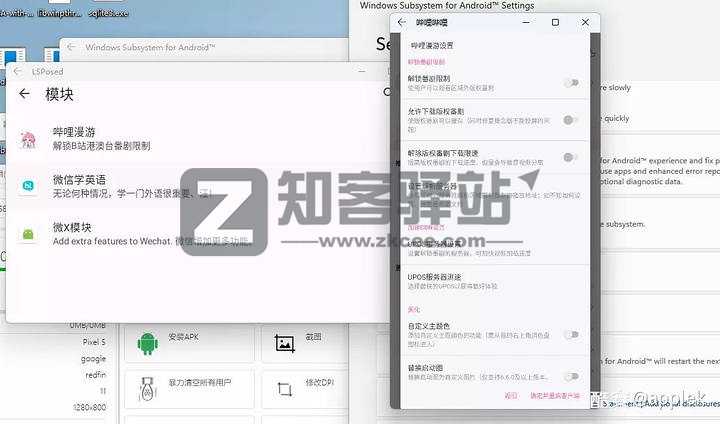Maximize the 哔哩哔哩 window

[555, 22]
